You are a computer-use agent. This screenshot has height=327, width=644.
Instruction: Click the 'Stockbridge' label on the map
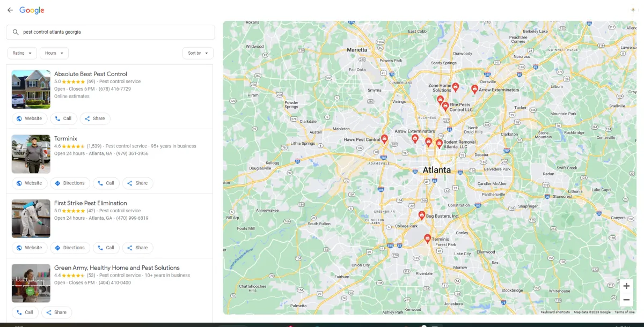[x=513, y=291]
